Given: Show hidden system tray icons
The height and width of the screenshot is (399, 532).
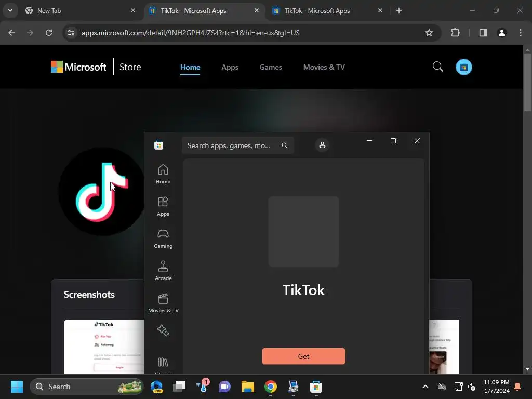Looking at the screenshot, I should [425, 387].
